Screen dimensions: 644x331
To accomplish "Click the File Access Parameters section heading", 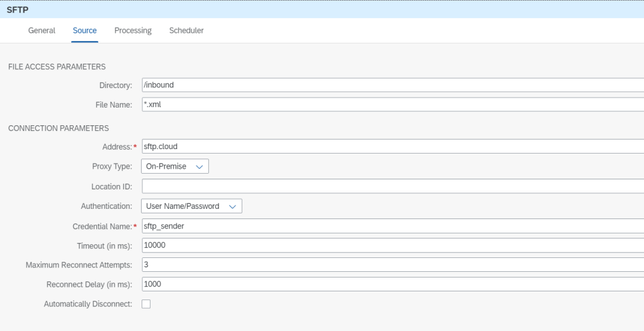I will (57, 67).
